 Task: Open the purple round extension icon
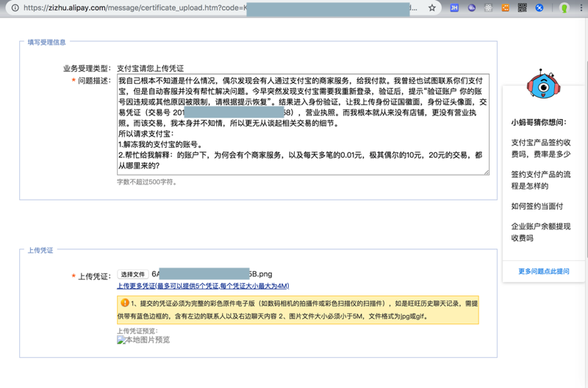click(471, 8)
